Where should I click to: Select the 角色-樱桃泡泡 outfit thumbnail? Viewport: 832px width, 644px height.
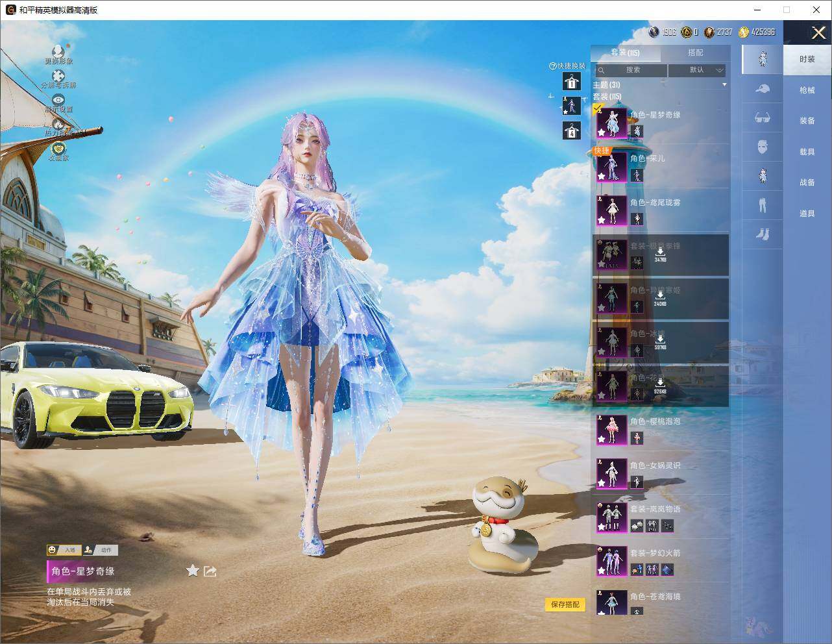point(612,430)
